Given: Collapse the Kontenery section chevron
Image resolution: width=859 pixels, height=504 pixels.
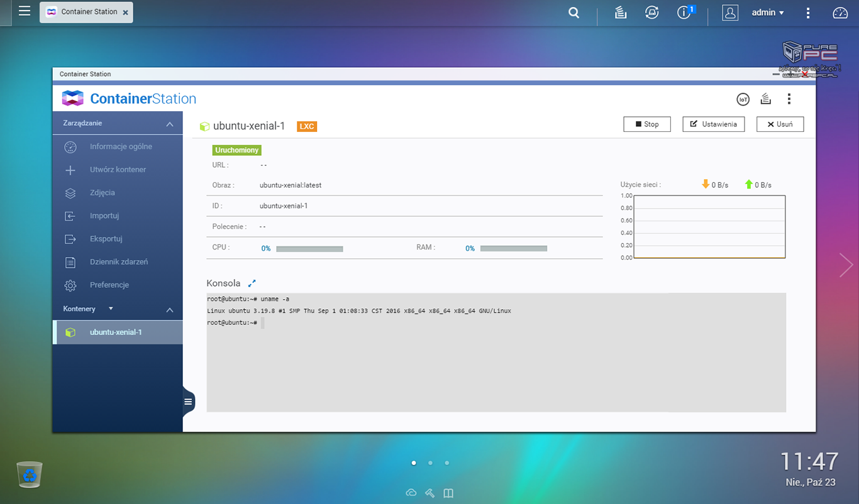Looking at the screenshot, I should [x=169, y=310].
